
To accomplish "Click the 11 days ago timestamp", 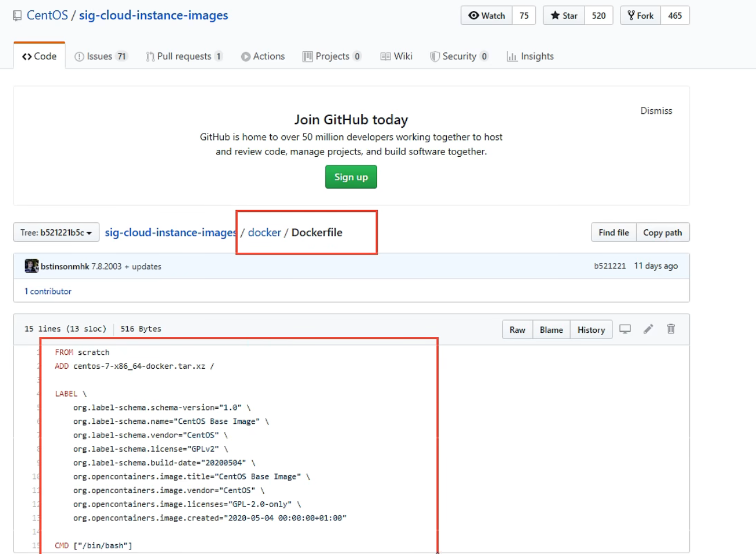I will (x=655, y=266).
